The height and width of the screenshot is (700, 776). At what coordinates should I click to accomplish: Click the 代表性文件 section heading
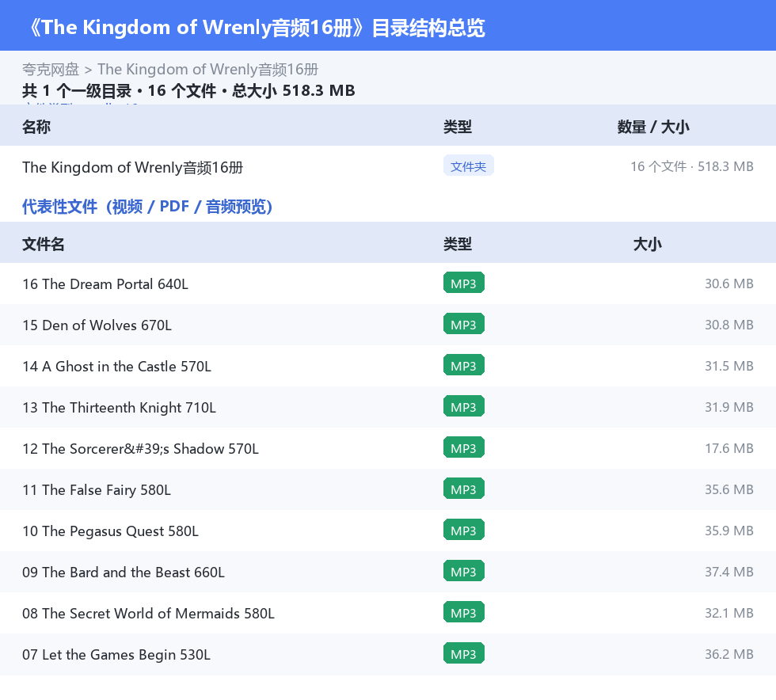pos(147,207)
